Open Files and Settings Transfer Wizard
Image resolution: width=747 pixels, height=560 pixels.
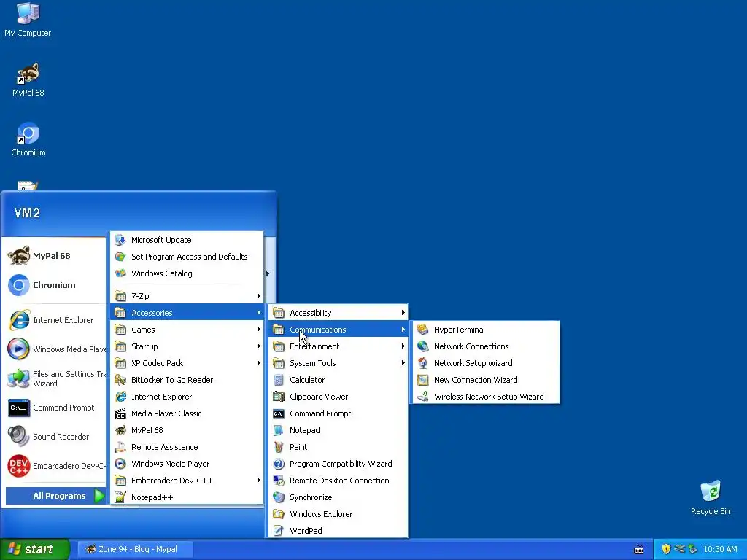(x=55, y=378)
